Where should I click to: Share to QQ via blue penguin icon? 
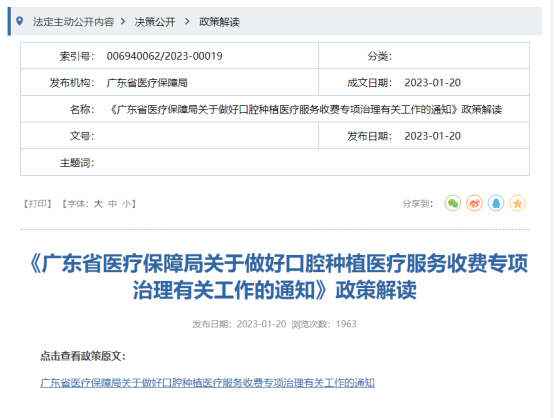point(496,203)
